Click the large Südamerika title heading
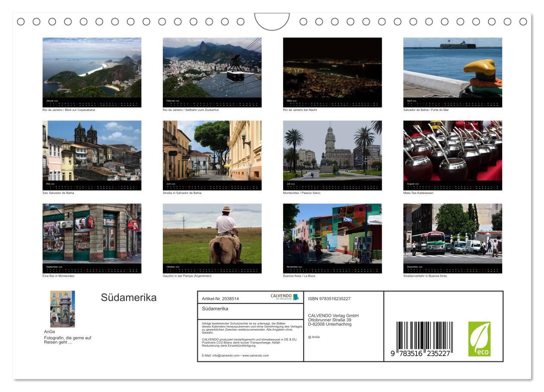 (x=129, y=298)
